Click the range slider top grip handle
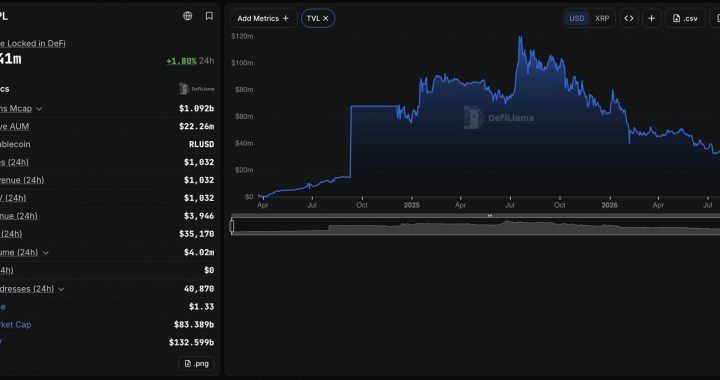Viewport: 720px width, 380px height. pyautogui.click(x=490, y=215)
